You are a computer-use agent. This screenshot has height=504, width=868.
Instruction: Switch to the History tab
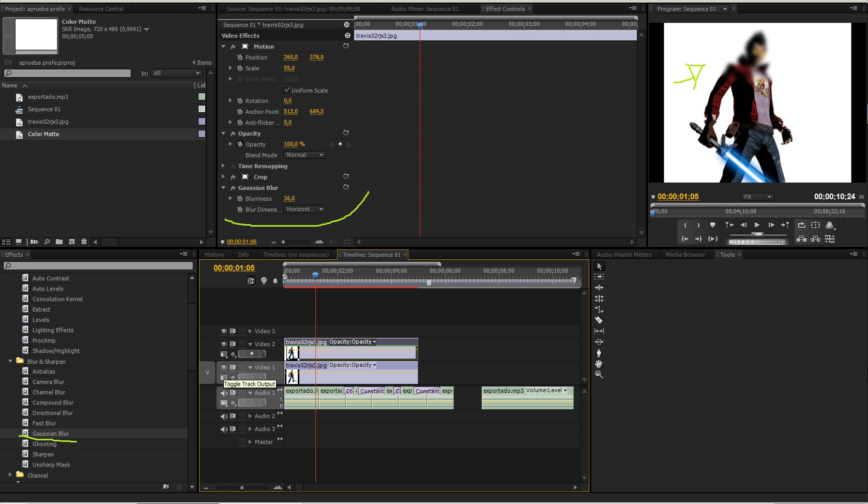[x=214, y=255]
